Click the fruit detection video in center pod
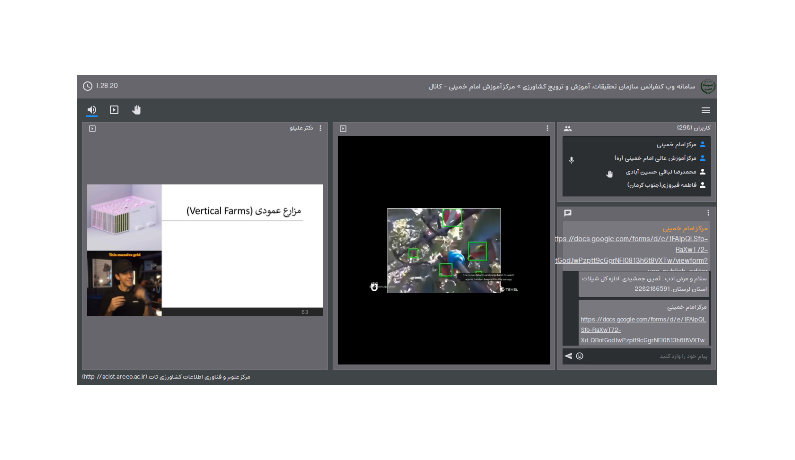 pyautogui.click(x=444, y=250)
